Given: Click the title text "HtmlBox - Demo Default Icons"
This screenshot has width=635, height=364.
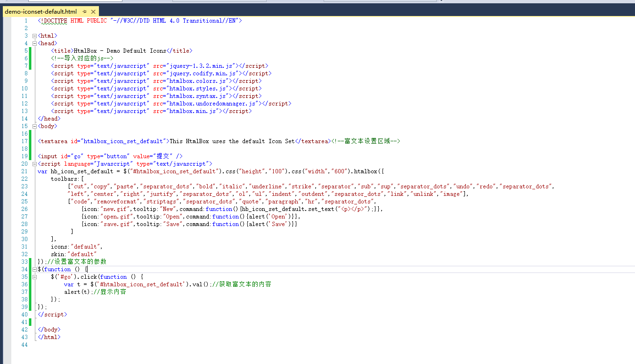Looking at the screenshot, I should point(120,51).
